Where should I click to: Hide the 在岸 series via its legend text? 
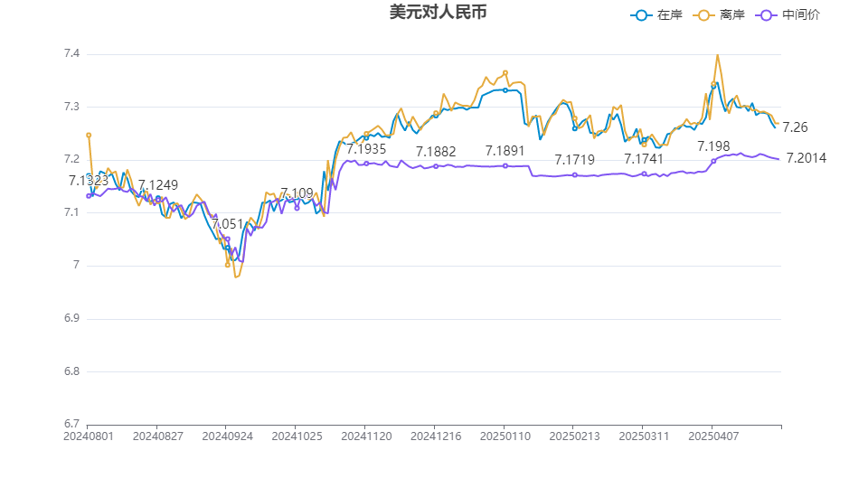669,15
